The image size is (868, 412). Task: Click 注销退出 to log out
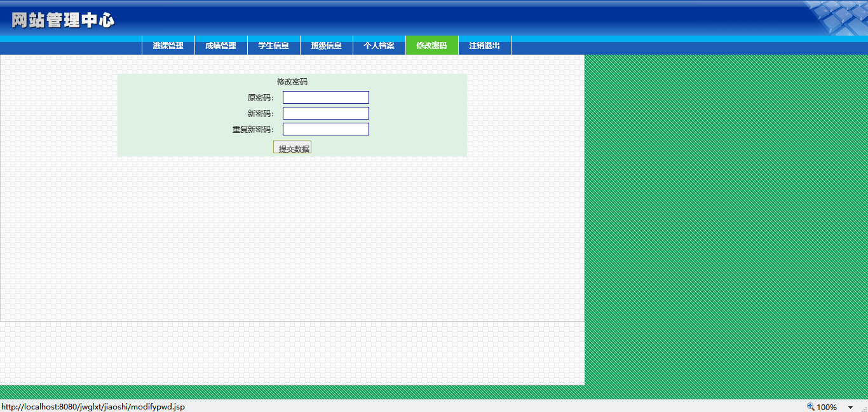[x=484, y=46]
